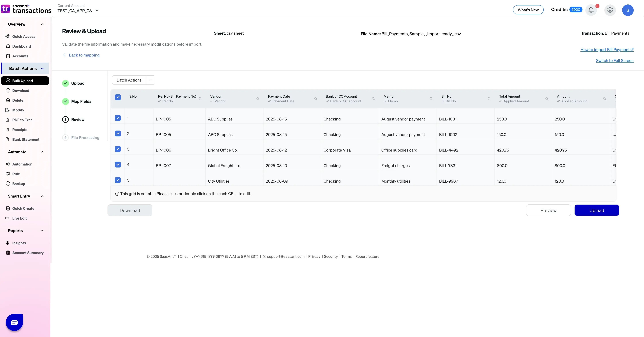Click the Account Summary icon
Image resolution: width=644 pixels, height=337 pixels.
pyautogui.click(x=8, y=252)
